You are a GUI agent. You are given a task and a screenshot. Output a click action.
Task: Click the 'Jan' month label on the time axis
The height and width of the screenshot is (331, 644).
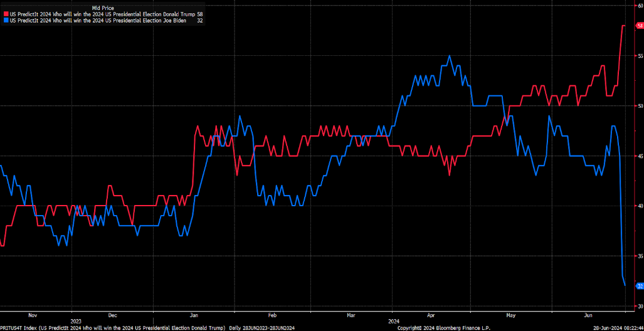pos(194,315)
